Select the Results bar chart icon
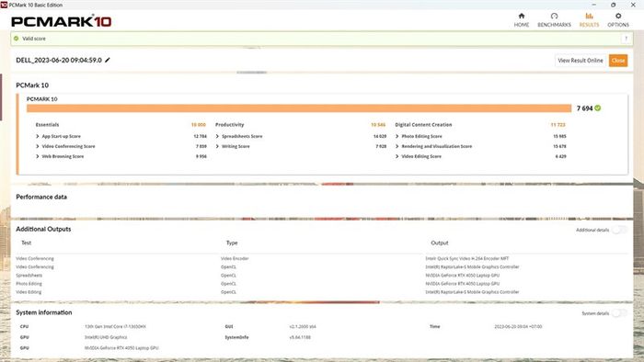Screen dimensions: 644x362 [589, 16]
